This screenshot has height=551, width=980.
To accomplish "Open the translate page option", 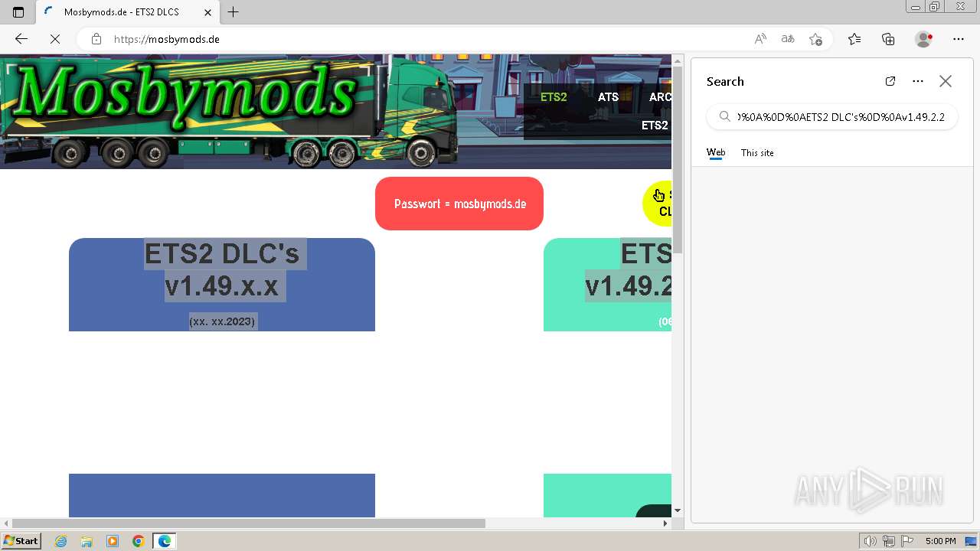I will [x=788, y=39].
